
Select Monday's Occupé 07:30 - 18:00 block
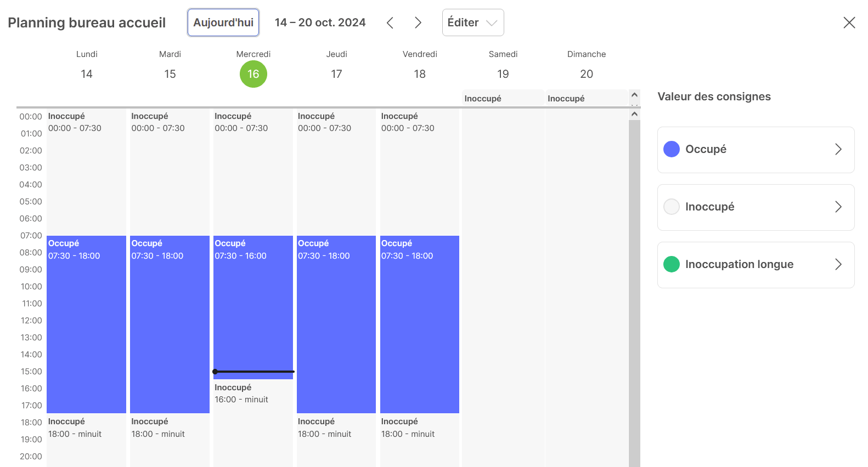[x=87, y=323]
